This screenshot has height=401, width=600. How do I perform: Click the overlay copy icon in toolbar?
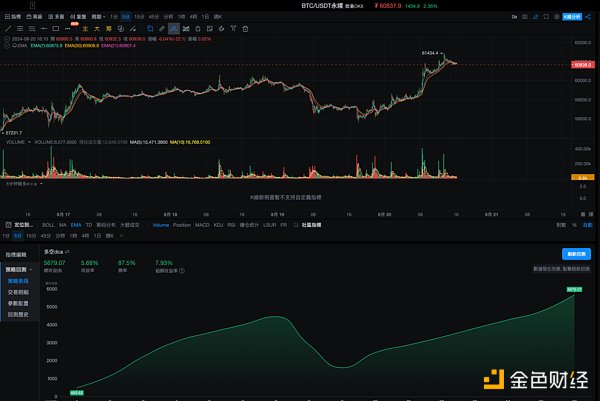(x=121, y=29)
